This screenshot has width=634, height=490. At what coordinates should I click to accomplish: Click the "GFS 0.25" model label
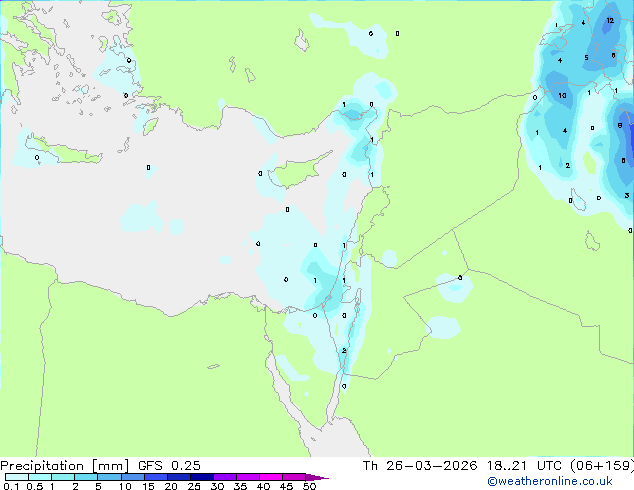pyautogui.click(x=169, y=466)
